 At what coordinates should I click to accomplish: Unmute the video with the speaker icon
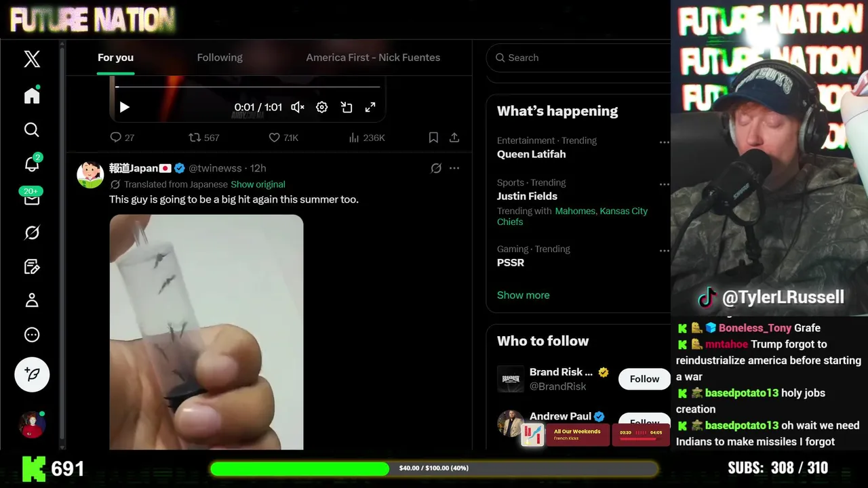click(298, 107)
